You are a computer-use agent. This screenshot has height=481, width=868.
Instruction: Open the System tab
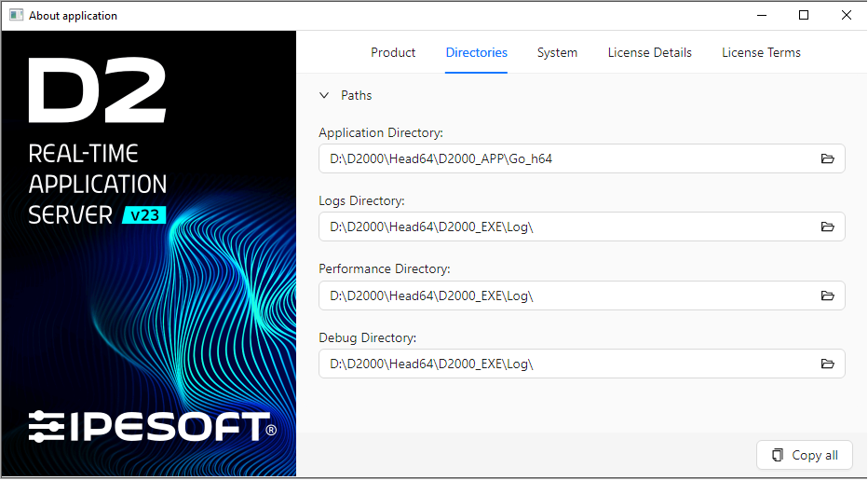click(557, 53)
